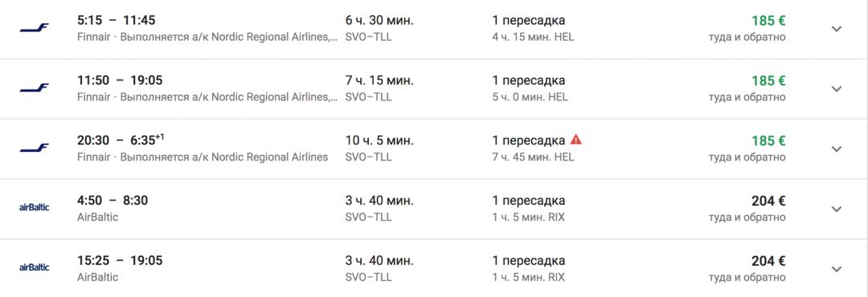This screenshot has height=297, width=868.
Task: Select the 10 ч. 5 мин. duration entry
Action: [x=379, y=140]
